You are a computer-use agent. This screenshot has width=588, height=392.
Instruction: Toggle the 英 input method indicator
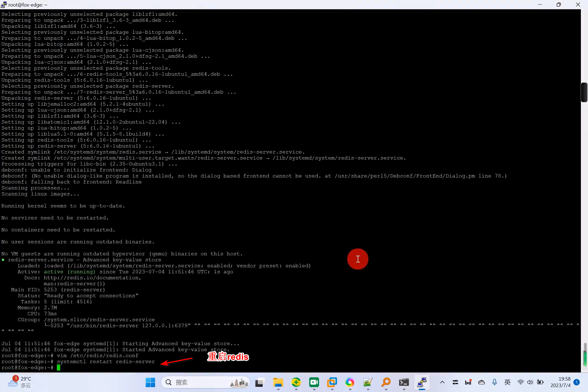[507, 382]
